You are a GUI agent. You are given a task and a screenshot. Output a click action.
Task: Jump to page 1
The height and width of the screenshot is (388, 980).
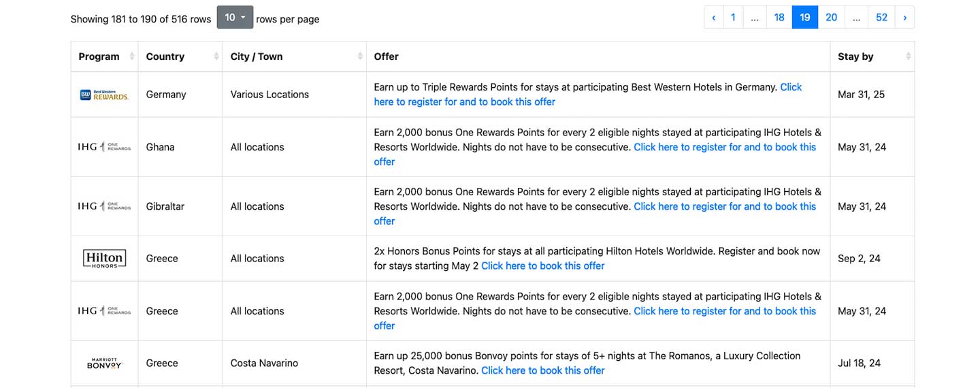pyautogui.click(x=733, y=18)
